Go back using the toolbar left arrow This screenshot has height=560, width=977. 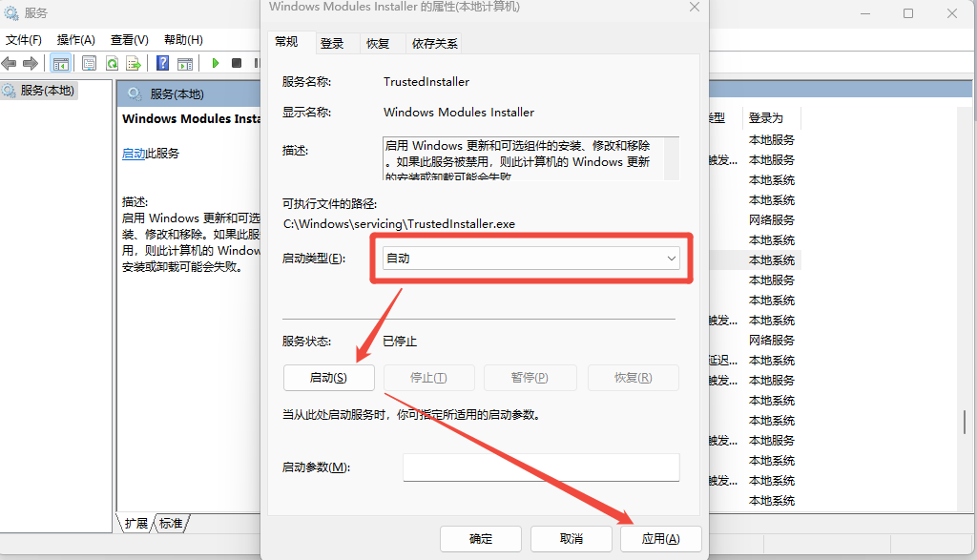[10, 63]
